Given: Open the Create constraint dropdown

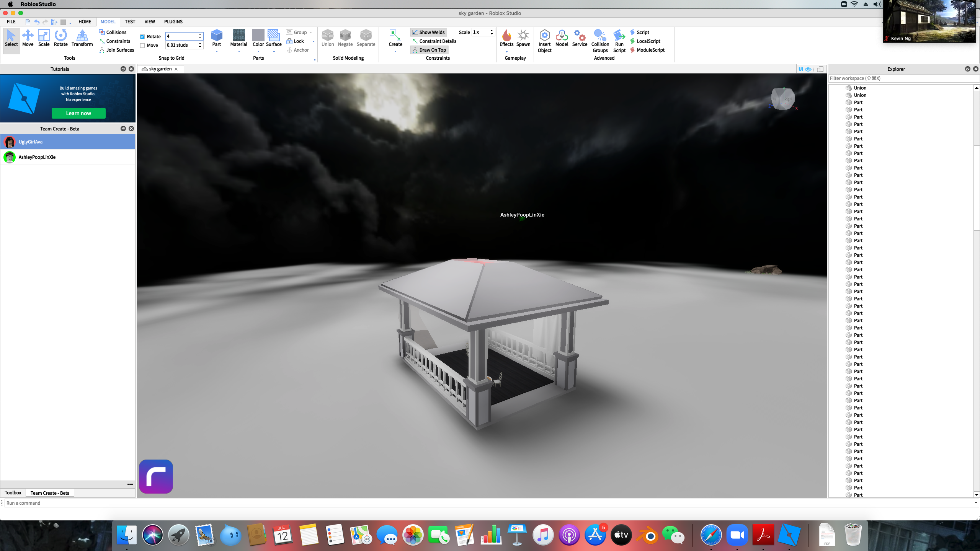Looking at the screenshot, I should click(x=395, y=52).
